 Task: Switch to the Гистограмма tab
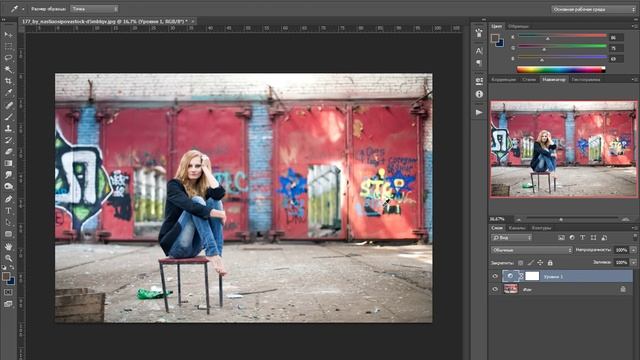coord(586,80)
